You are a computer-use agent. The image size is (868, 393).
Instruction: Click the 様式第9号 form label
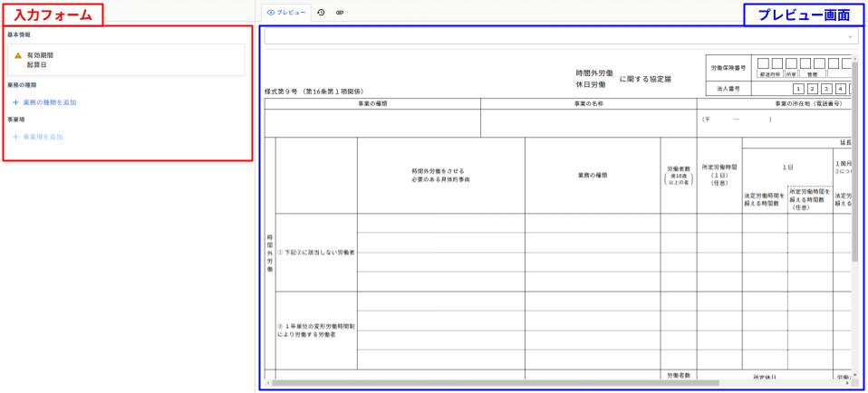coord(313,91)
